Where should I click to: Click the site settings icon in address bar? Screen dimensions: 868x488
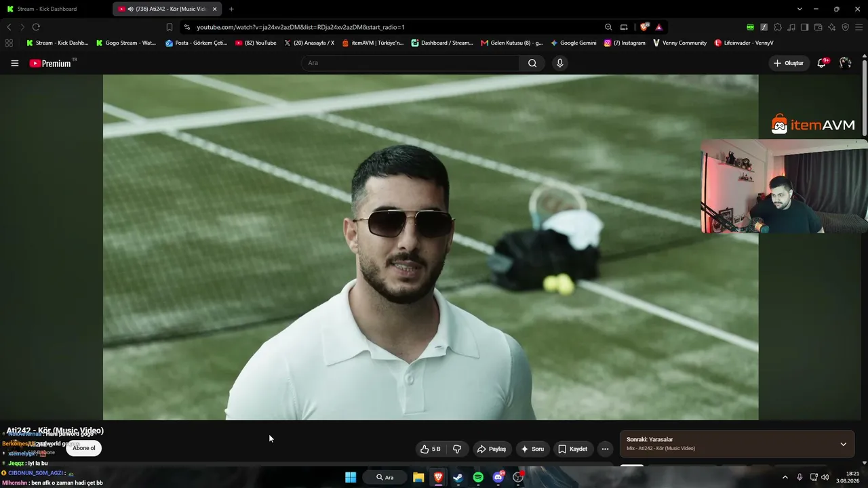pyautogui.click(x=187, y=27)
